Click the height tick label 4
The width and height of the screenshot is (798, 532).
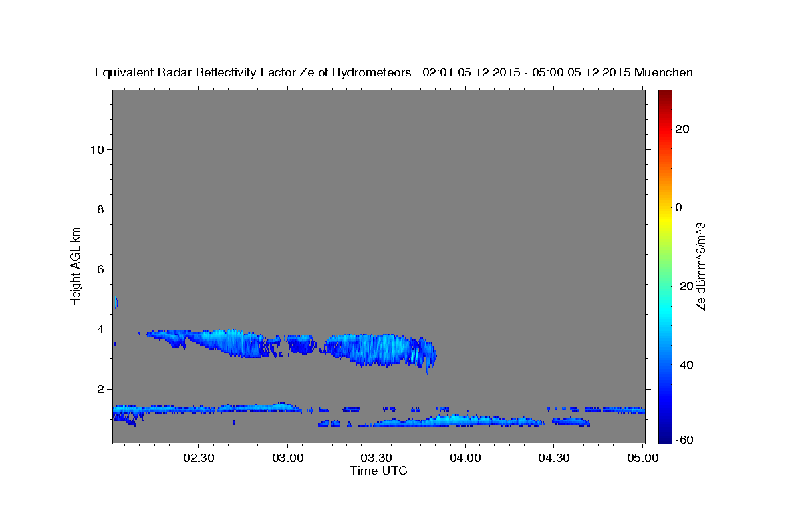pos(100,329)
